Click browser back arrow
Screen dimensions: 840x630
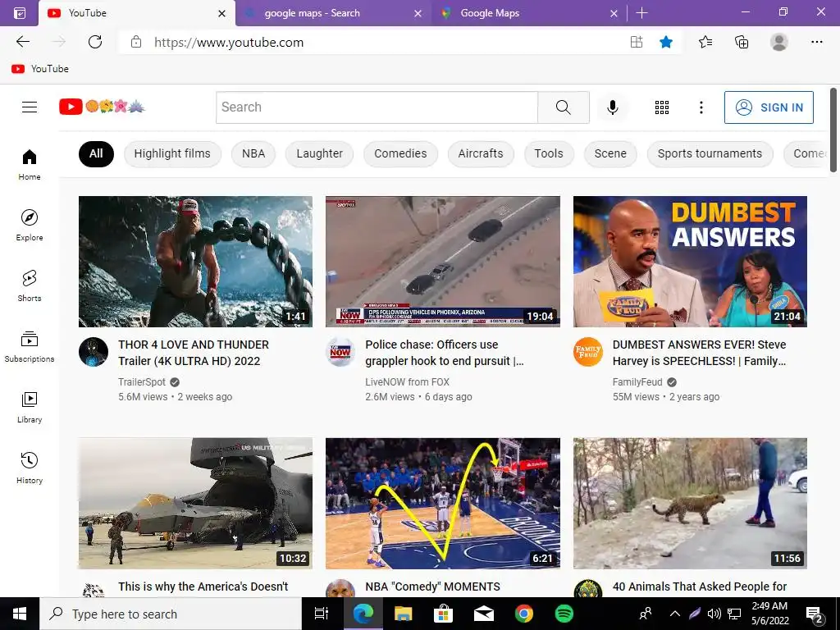[x=22, y=42]
